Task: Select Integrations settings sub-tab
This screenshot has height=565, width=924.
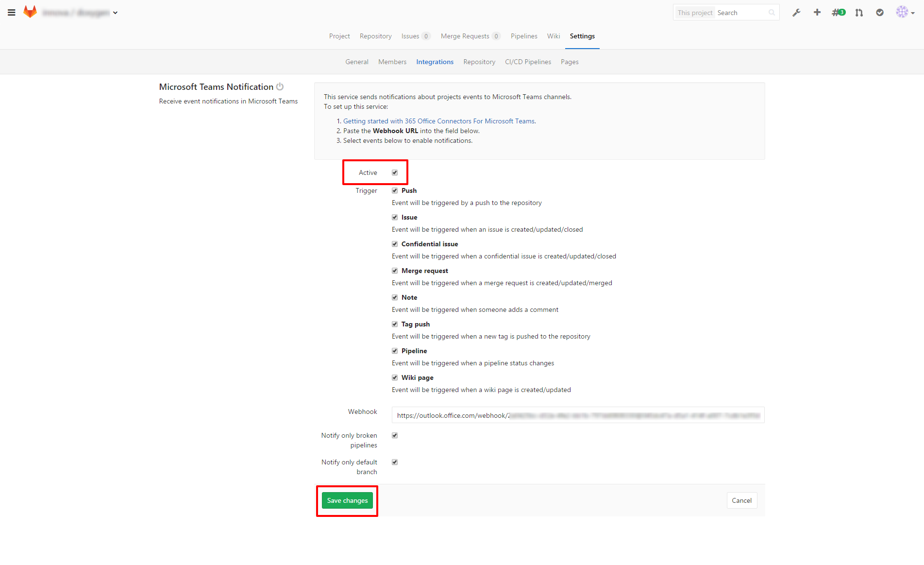Action: tap(435, 62)
